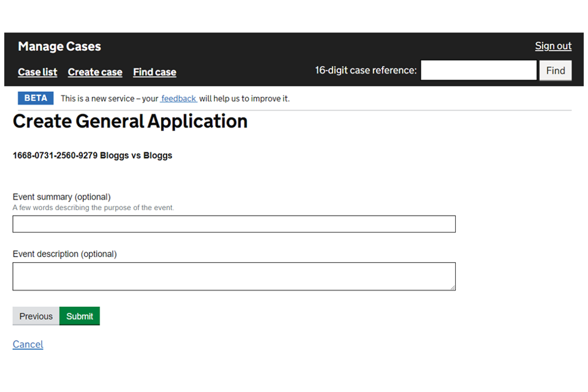Focus the 16-digit case reference field
The image size is (588, 392).
pos(478,70)
